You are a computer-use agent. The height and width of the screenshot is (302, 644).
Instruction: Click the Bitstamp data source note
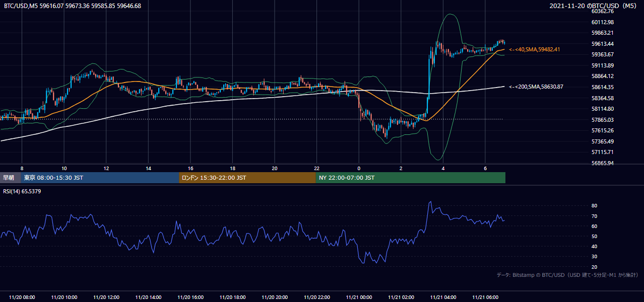pyautogui.click(x=567, y=275)
